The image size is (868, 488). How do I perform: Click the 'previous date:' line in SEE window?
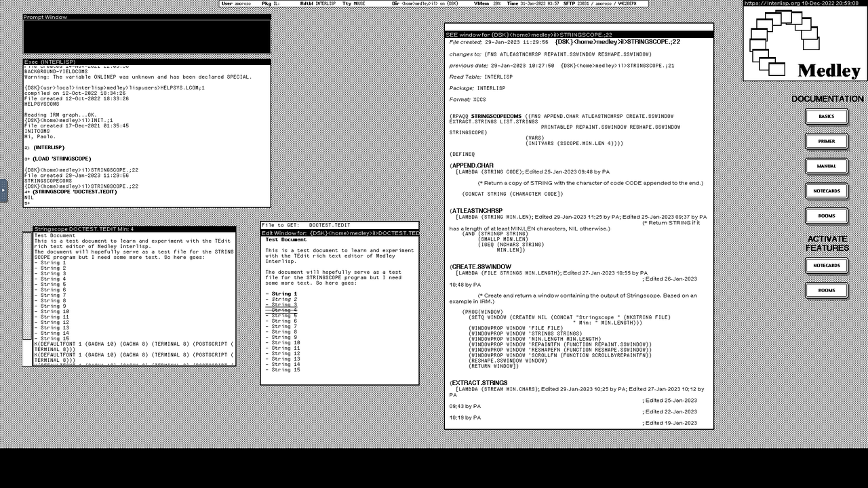(x=562, y=66)
